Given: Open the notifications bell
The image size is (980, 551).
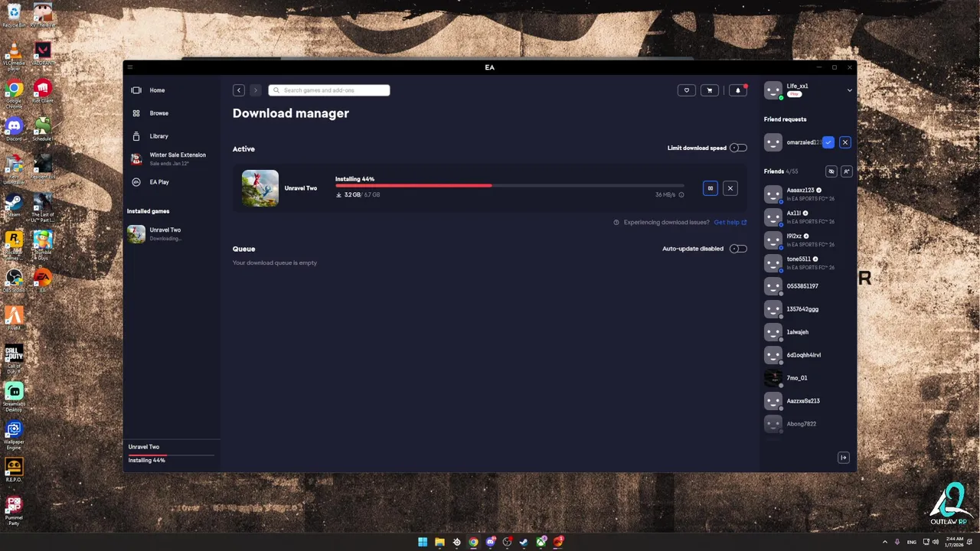Looking at the screenshot, I should (738, 90).
